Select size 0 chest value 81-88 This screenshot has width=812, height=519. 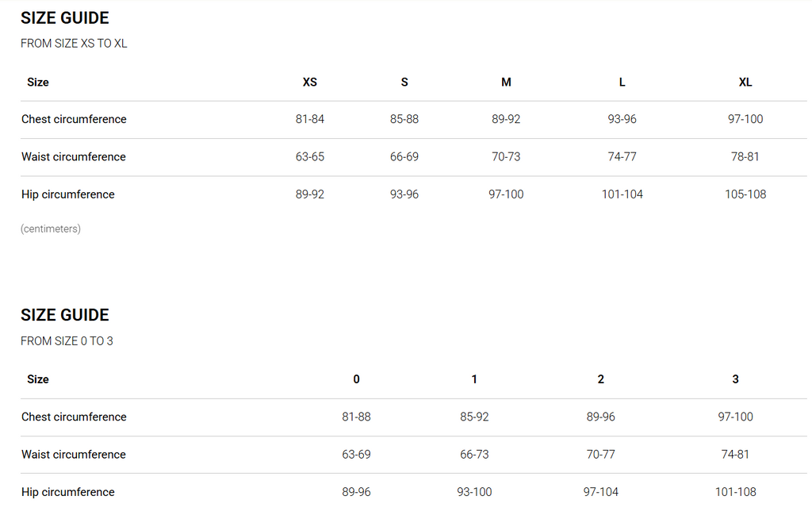(356, 417)
